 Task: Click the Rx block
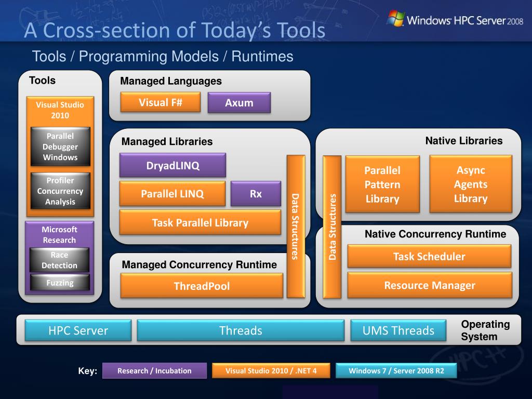[x=256, y=194]
